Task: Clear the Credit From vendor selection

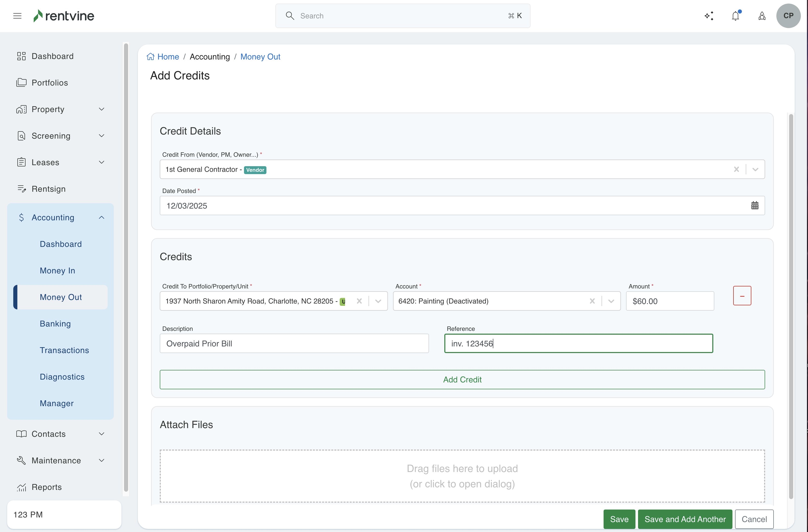Action: pos(736,169)
